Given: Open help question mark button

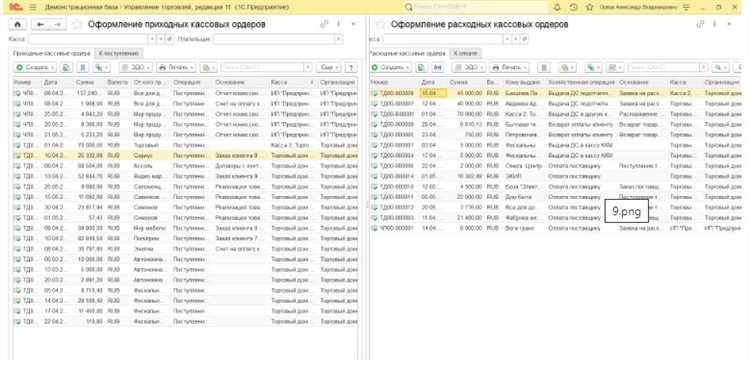Looking at the screenshot, I should (x=351, y=67).
